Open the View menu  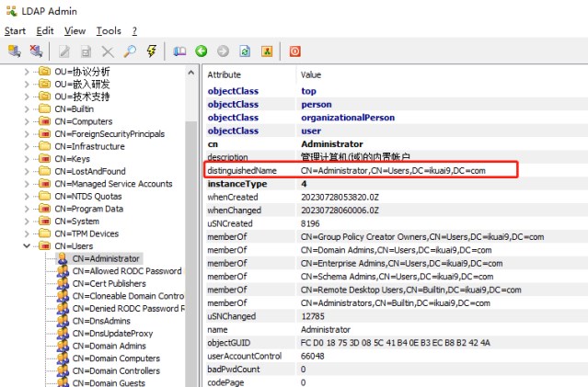coord(75,30)
